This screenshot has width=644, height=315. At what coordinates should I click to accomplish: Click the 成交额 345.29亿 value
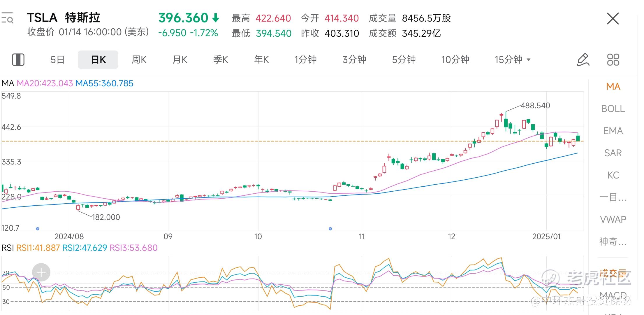421,34
